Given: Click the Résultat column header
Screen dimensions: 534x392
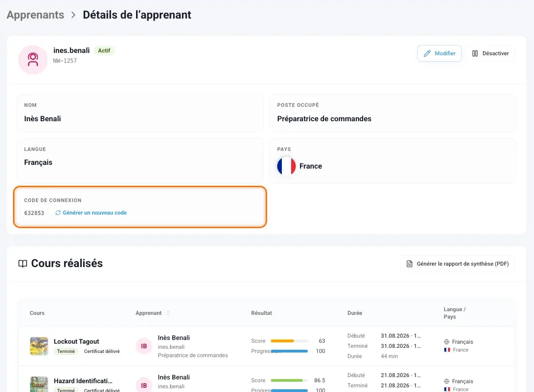Looking at the screenshot, I should pyautogui.click(x=261, y=313).
